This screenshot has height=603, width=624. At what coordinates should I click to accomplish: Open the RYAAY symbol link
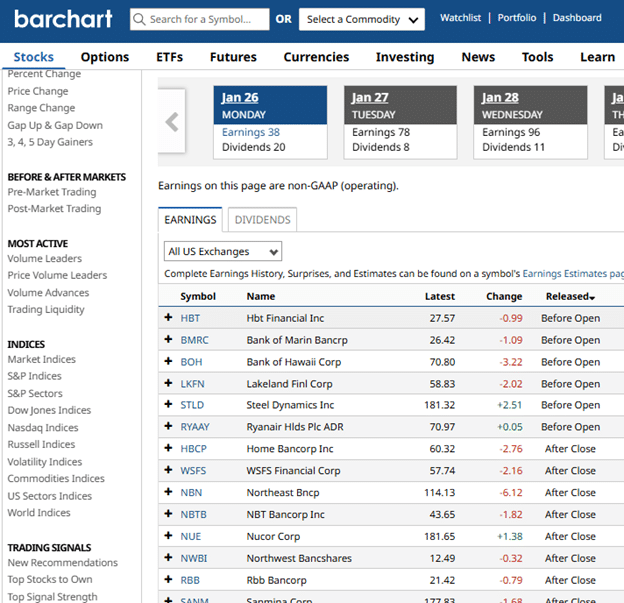[195, 427]
